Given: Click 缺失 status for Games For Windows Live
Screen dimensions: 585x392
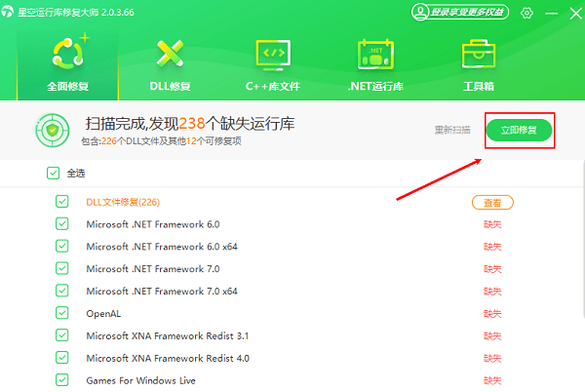Looking at the screenshot, I should tap(492, 381).
